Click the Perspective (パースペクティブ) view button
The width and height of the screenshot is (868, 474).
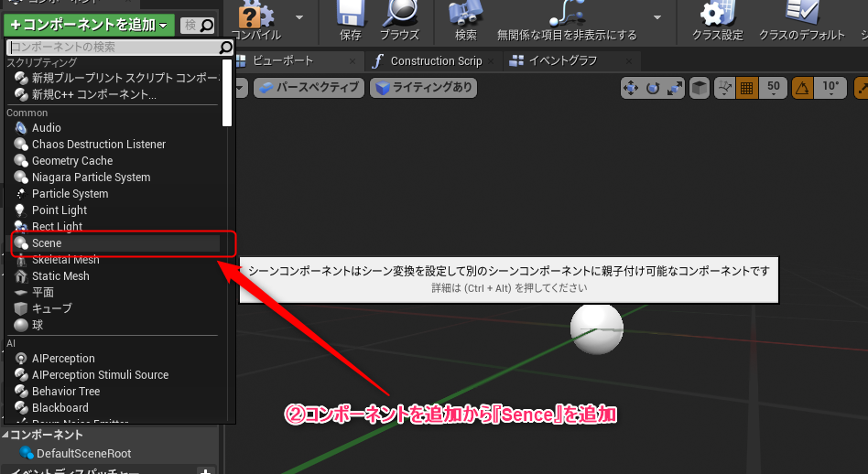(x=308, y=89)
